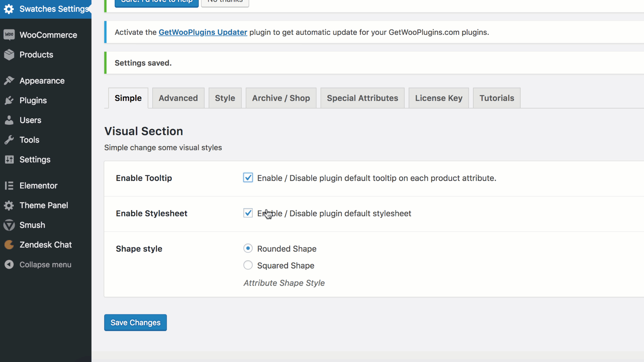Click the Theme Panel gear icon

9,205
